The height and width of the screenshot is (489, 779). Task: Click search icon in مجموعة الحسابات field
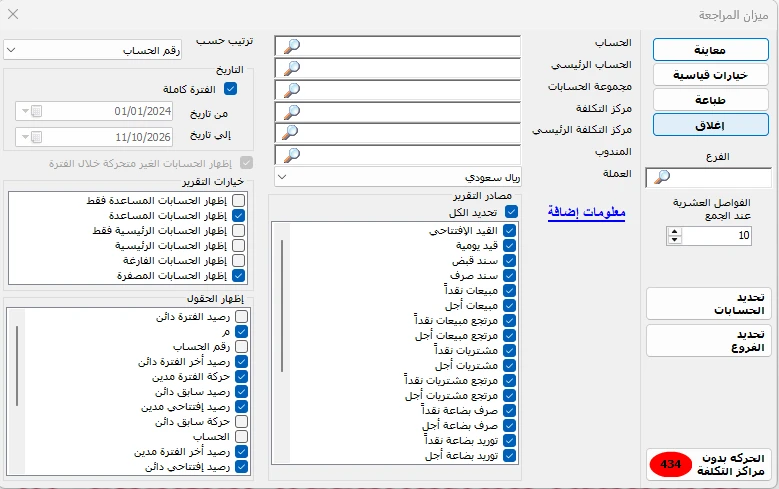point(292,89)
